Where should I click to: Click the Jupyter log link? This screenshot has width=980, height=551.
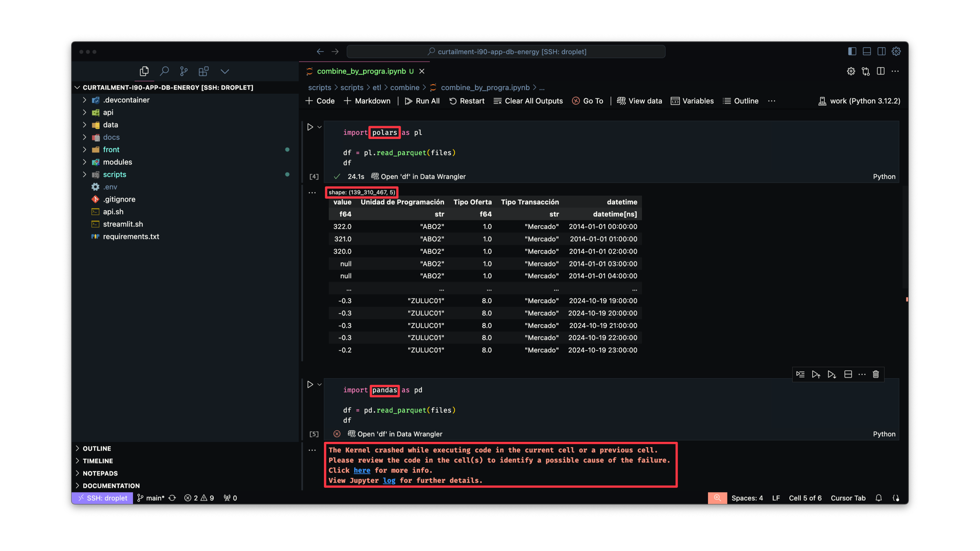coord(389,480)
